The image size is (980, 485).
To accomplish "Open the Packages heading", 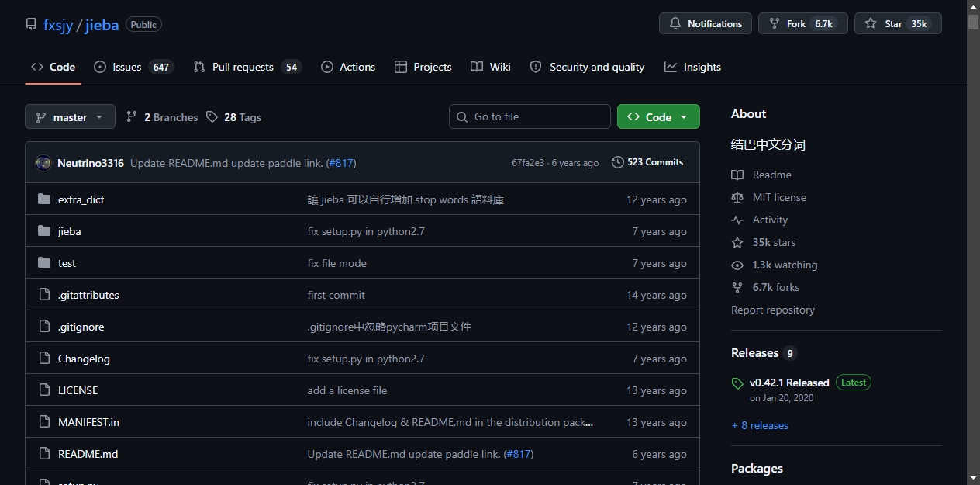I will [x=757, y=469].
